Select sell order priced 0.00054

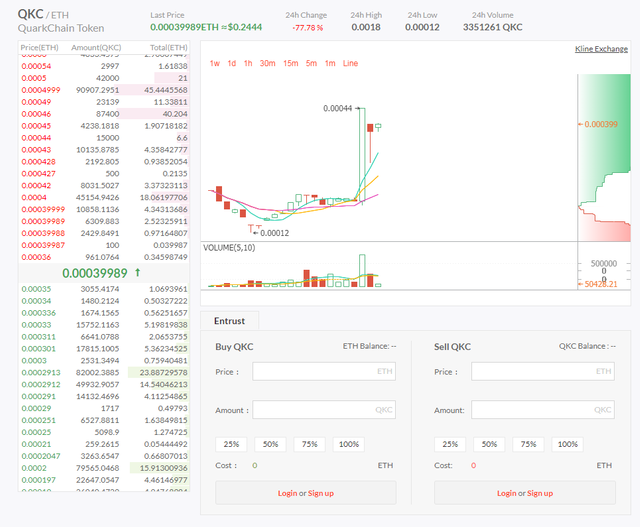pyautogui.click(x=104, y=66)
